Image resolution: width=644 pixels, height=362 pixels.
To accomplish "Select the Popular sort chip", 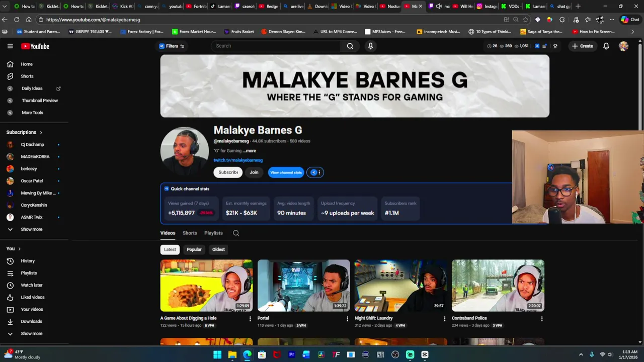I will point(194,249).
